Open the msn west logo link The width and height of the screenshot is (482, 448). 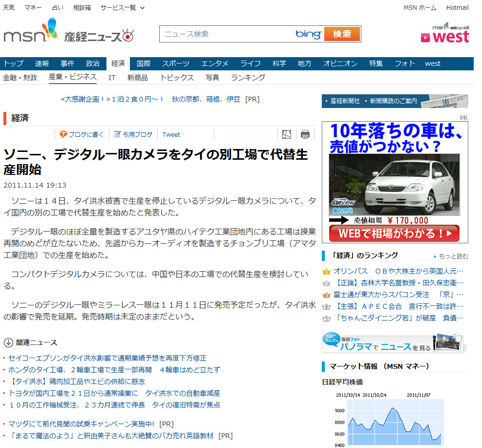coord(445,33)
